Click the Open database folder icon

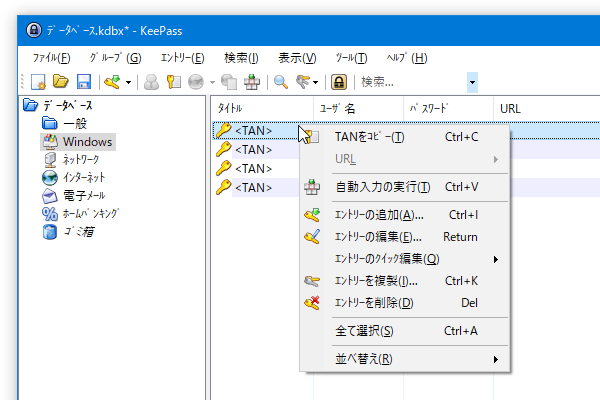(60, 82)
